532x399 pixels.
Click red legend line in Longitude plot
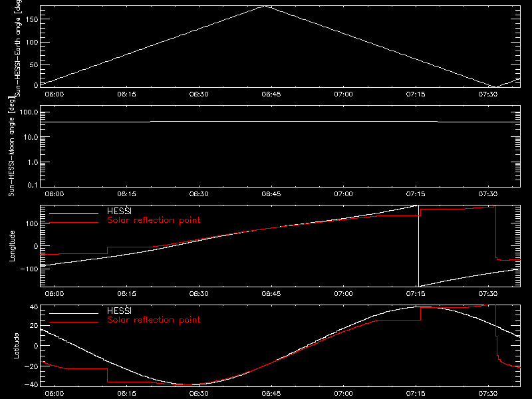pyautogui.click(x=74, y=223)
